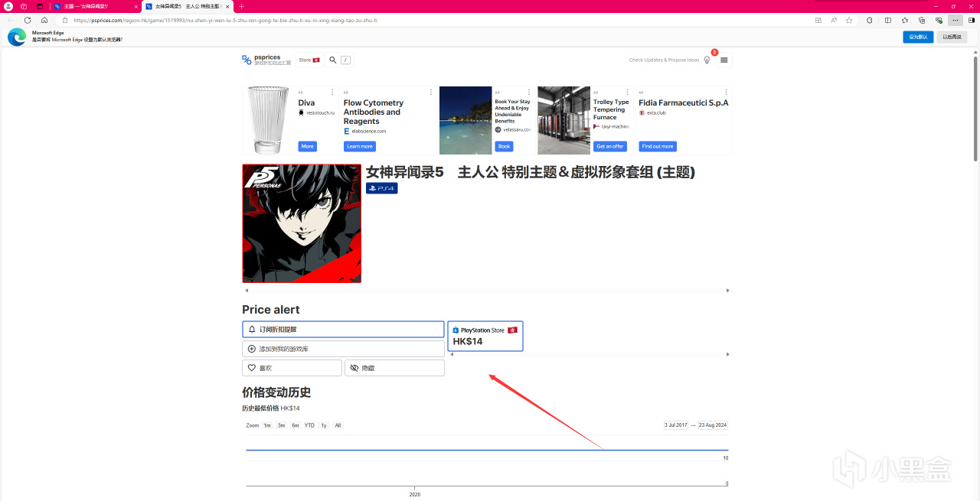Click the 喜欢 heart button
The width and height of the screenshot is (980, 501).
pos(292,368)
